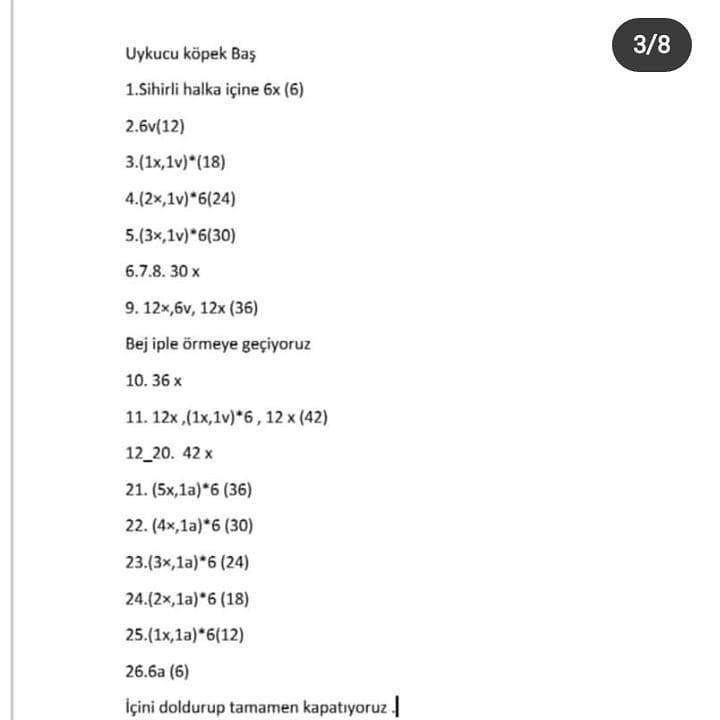720x720 pixels.
Task: Click on the '6.7.8. 30 x' line
Action: [163, 271]
